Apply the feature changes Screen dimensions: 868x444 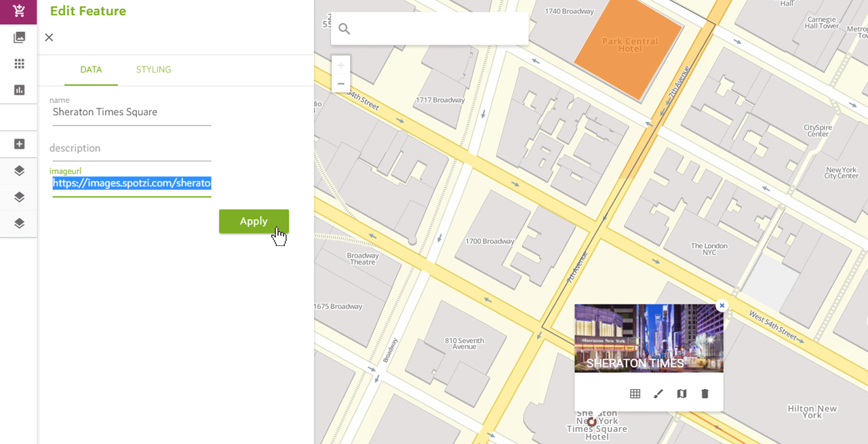point(254,221)
